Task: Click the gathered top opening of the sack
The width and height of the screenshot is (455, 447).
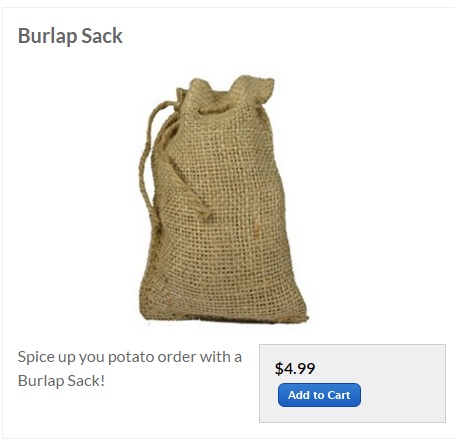Action: 225,95
